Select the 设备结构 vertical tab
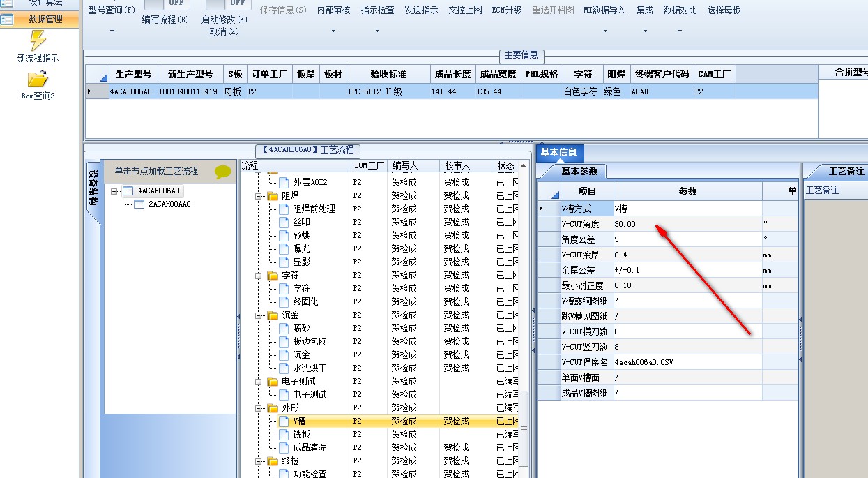Image resolution: width=868 pixels, height=478 pixels. click(x=93, y=188)
